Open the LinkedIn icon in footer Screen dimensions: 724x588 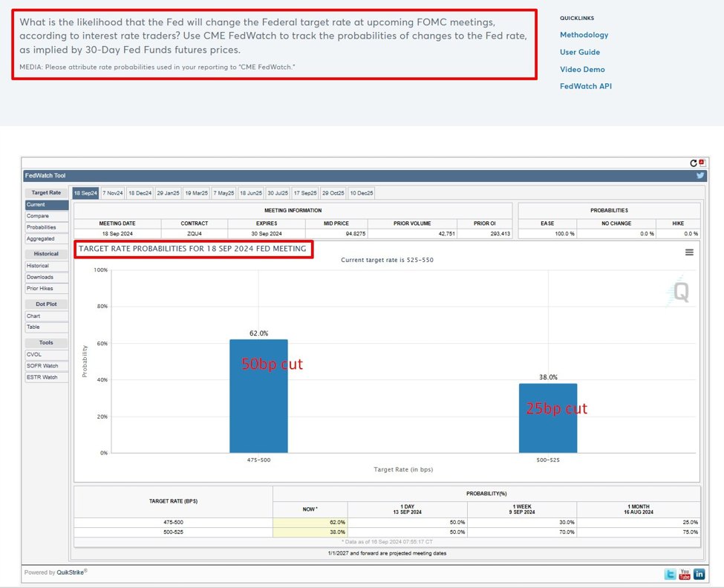[699, 575]
